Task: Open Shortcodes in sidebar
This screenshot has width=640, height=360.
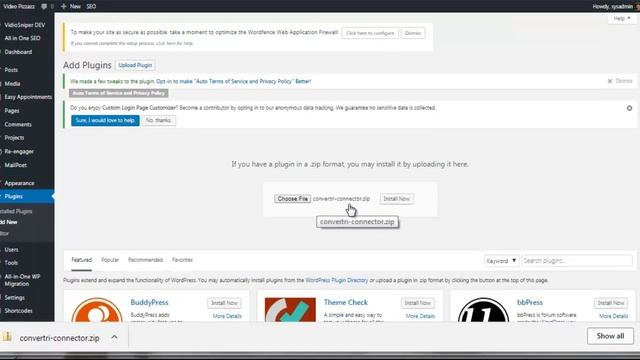Action: [18, 311]
